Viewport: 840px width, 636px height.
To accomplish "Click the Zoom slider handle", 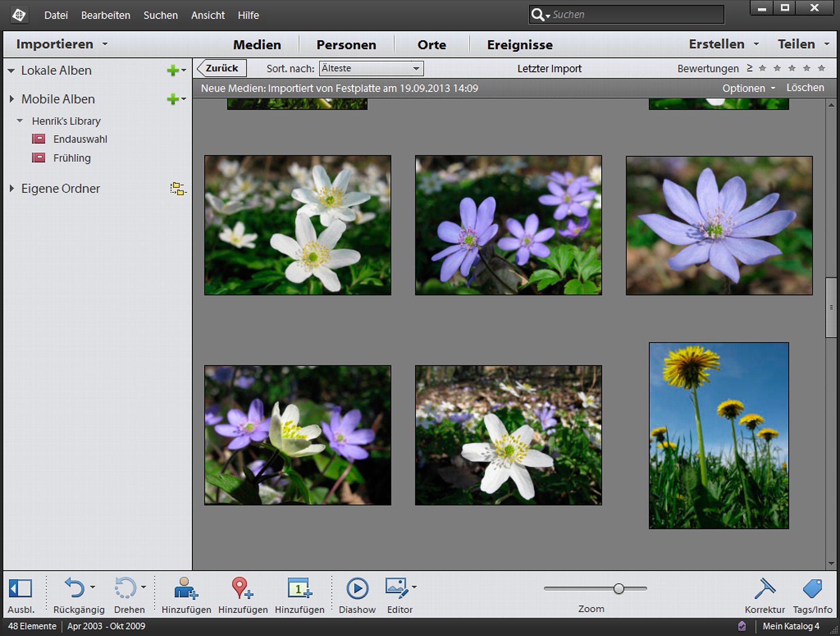I will point(618,589).
